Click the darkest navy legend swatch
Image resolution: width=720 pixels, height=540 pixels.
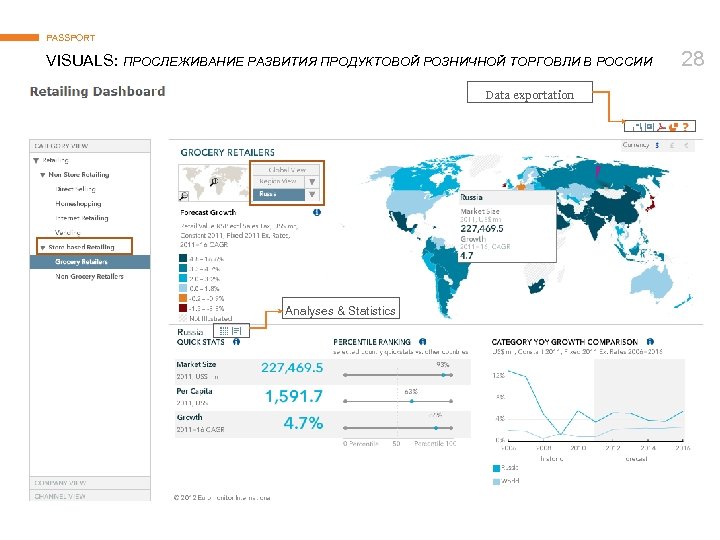tap(183, 258)
